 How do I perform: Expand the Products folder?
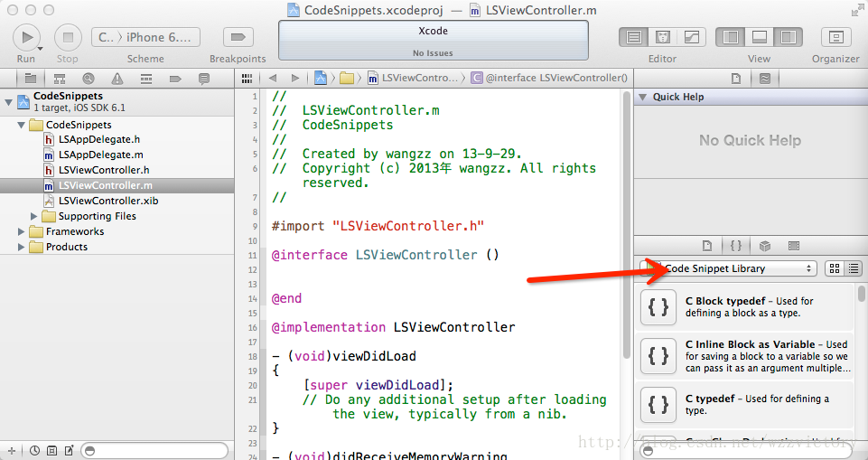(21, 247)
